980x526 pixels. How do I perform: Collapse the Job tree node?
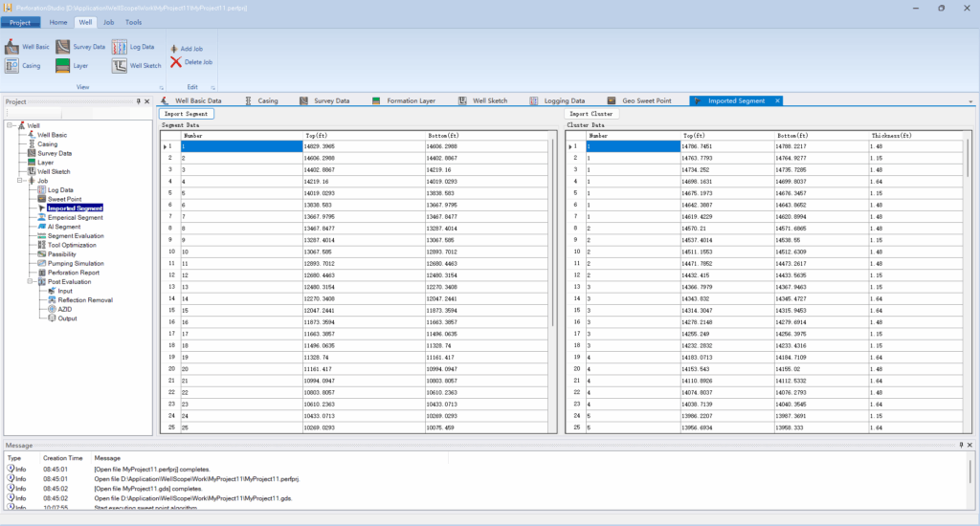20,181
